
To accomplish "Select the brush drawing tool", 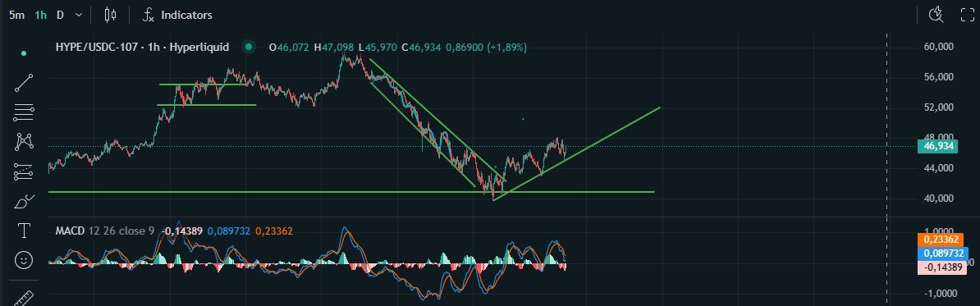I will pyautogui.click(x=24, y=201).
